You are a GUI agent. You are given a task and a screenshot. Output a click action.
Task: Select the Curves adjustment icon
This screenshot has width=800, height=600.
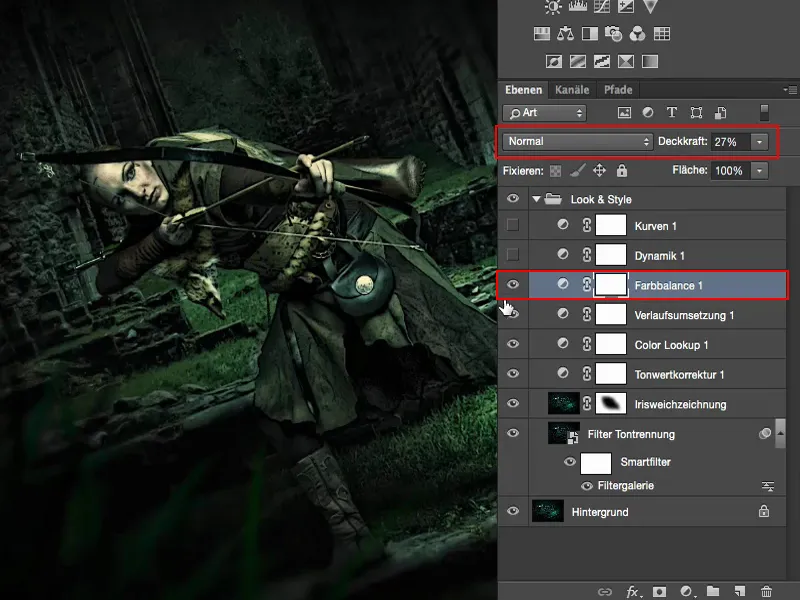click(600, 8)
